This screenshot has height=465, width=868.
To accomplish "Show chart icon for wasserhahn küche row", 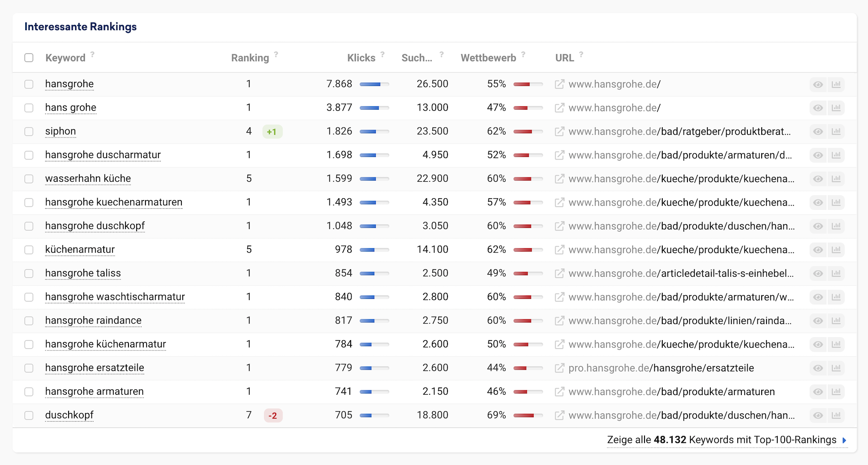I will pyautogui.click(x=836, y=179).
